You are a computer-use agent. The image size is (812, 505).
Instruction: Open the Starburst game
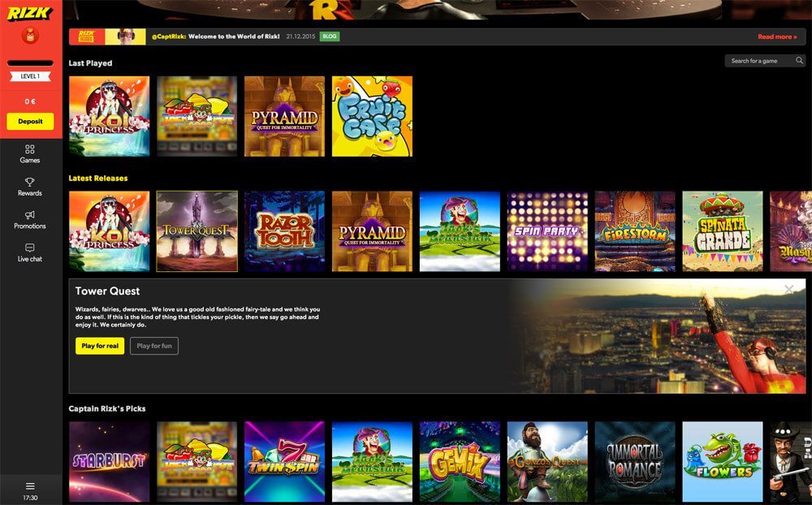110,461
